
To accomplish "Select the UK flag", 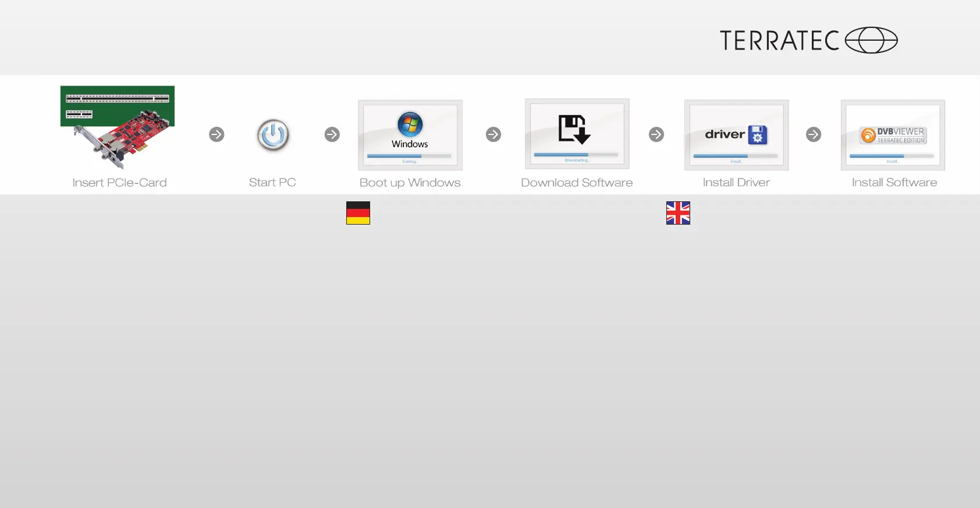I will click(678, 213).
